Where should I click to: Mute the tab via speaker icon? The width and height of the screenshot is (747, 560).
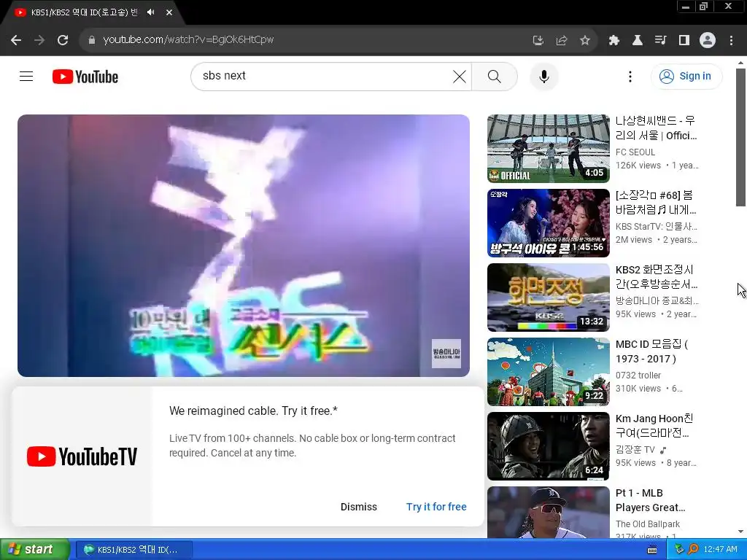(x=151, y=12)
